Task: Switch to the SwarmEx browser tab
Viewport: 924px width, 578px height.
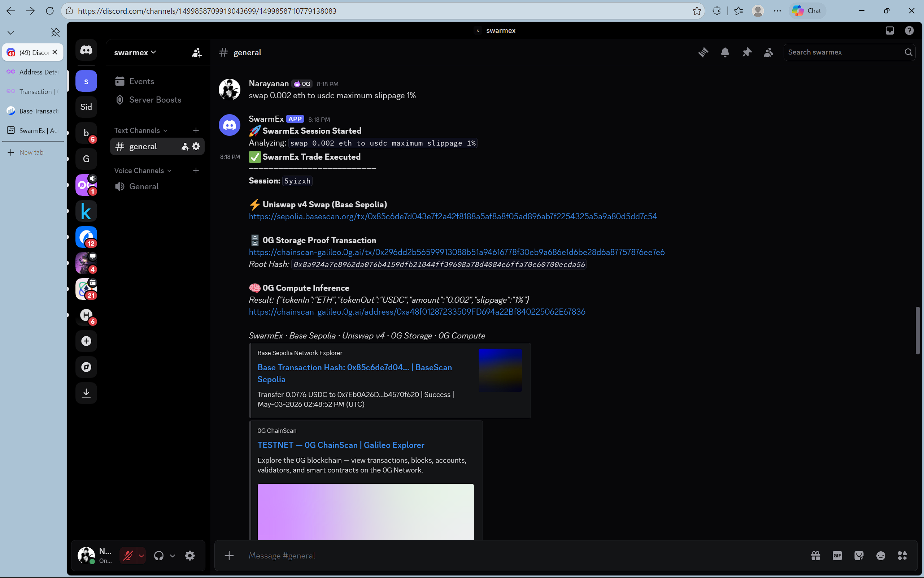Action: [33, 130]
